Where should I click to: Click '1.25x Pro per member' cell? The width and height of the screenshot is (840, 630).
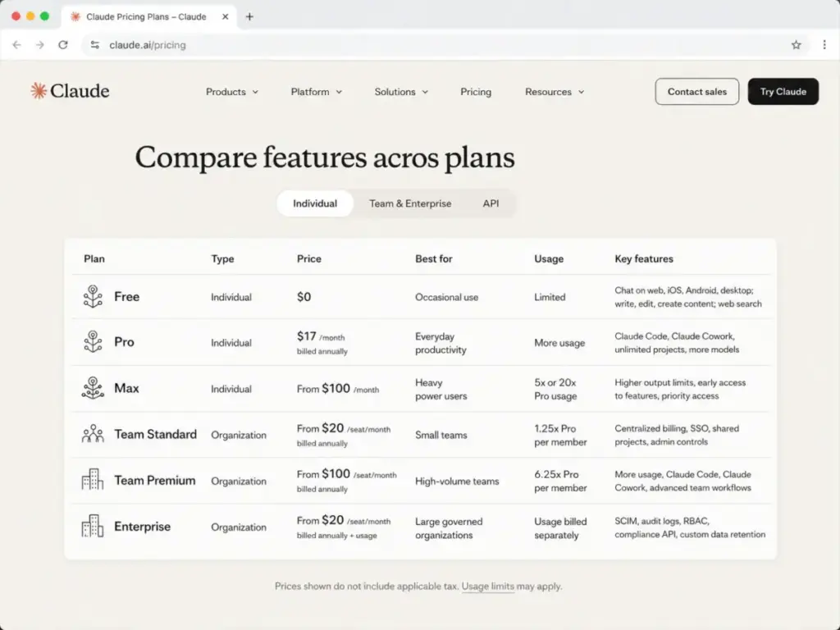point(560,435)
